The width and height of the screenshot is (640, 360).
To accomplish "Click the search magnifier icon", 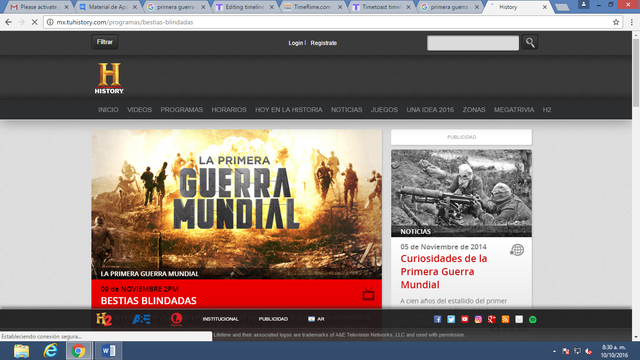I will pos(530,42).
